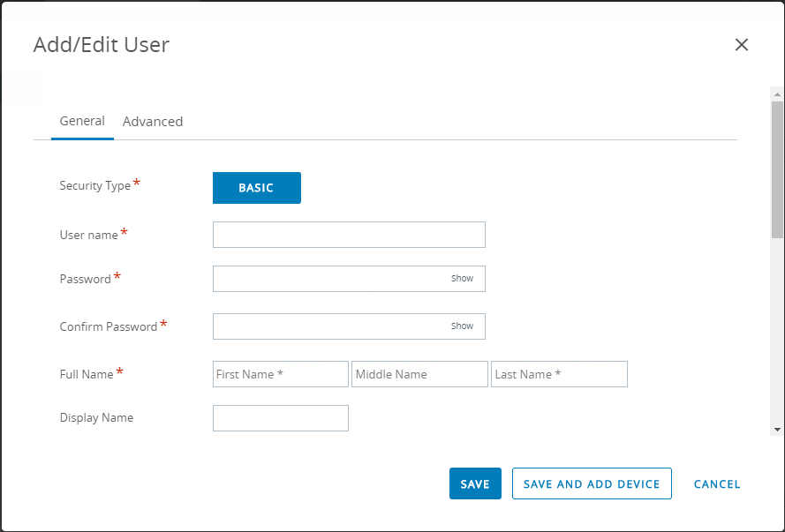
Task: Click the BASIC security type button
Action: [256, 188]
